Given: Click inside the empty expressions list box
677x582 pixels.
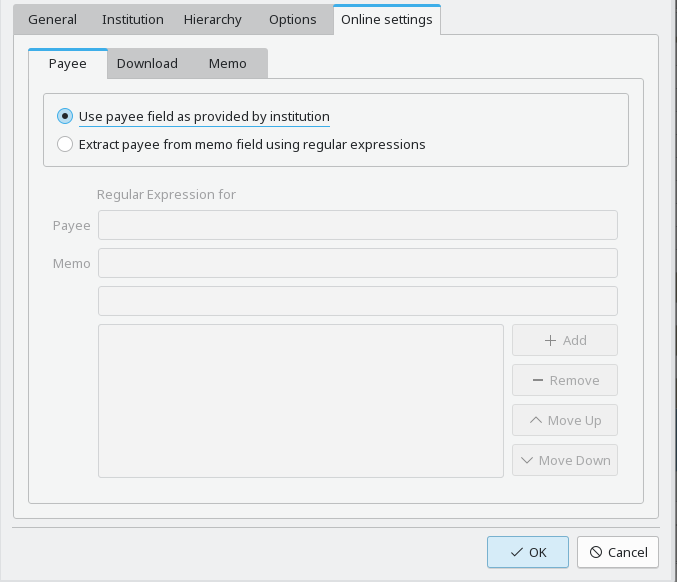Looking at the screenshot, I should 300,400.
